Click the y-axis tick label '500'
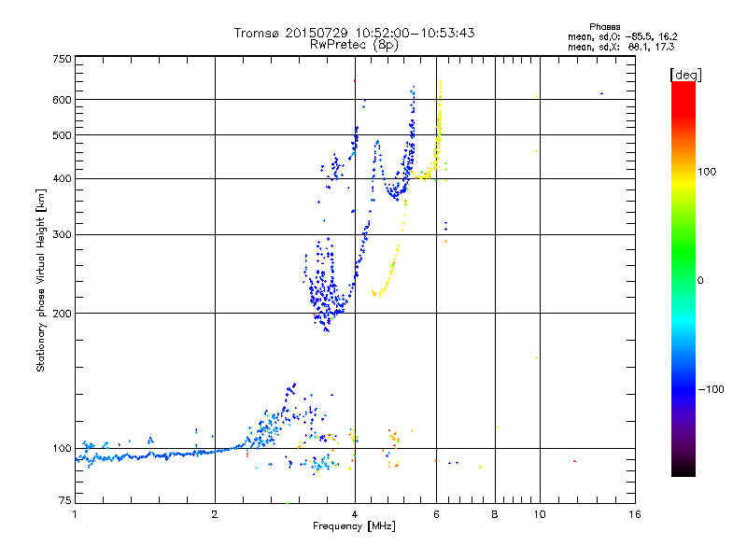 [62, 135]
